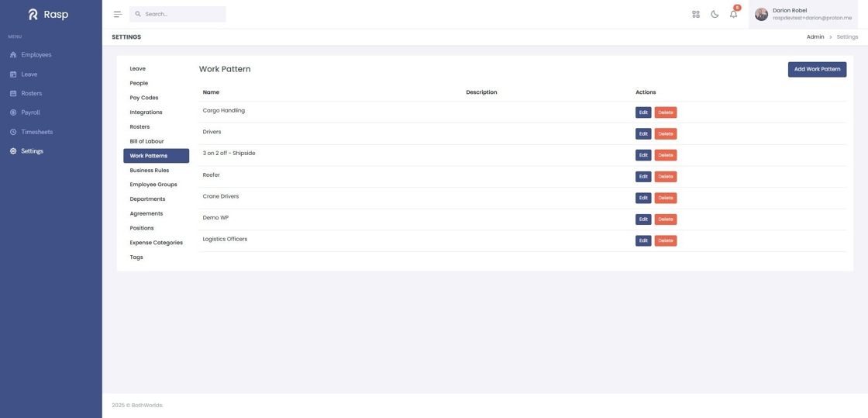Edit the Logistics Officers work pattern
The image size is (868, 418).
coord(643,241)
